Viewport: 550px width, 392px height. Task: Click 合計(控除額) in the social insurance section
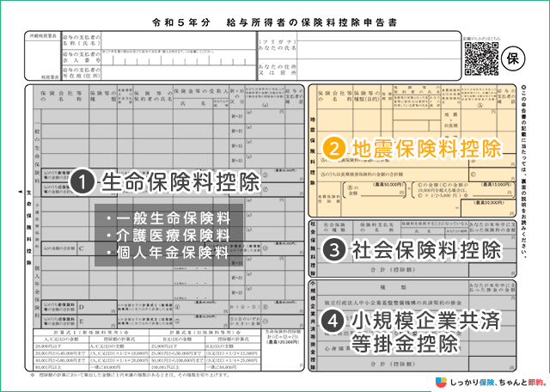pos(393,270)
